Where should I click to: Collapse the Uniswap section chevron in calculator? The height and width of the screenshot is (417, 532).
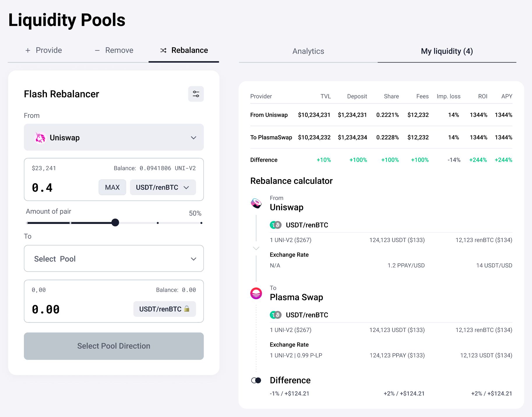[256, 248]
